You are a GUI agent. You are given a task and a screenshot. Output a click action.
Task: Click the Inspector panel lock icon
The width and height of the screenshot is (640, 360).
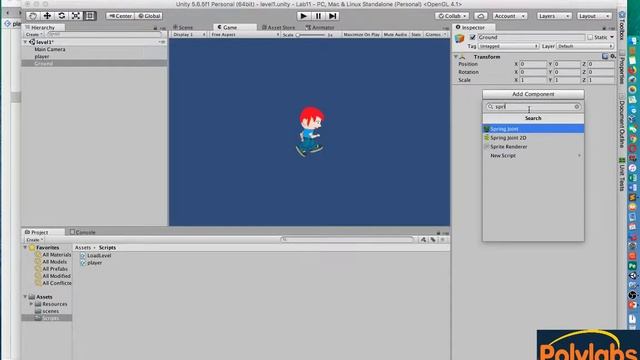pyautogui.click(x=604, y=28)
